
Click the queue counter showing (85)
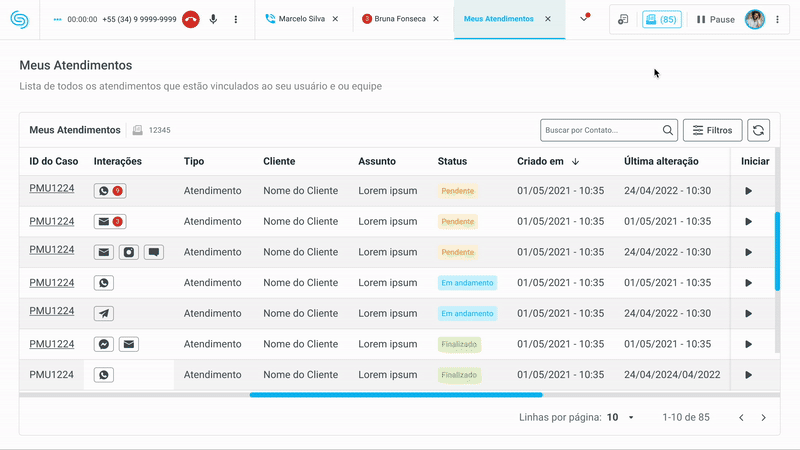pos(661,19)
